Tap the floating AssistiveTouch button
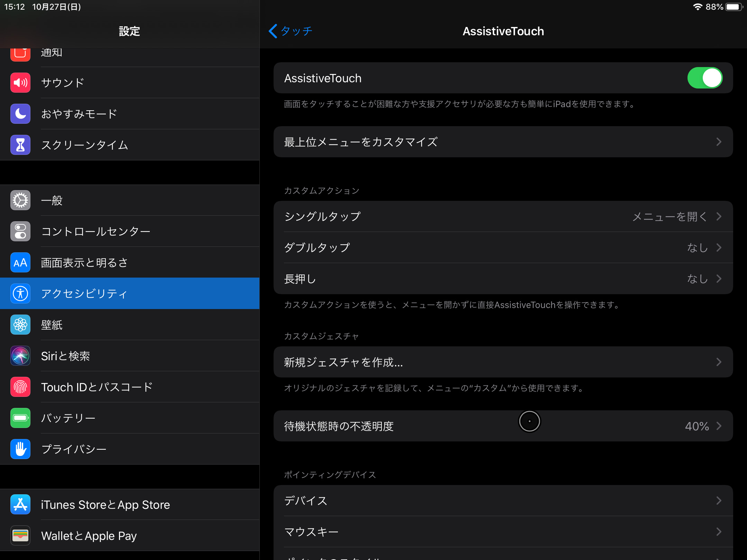Image resolution: width=747 pixels, height=560 pixels. (529, 421)
